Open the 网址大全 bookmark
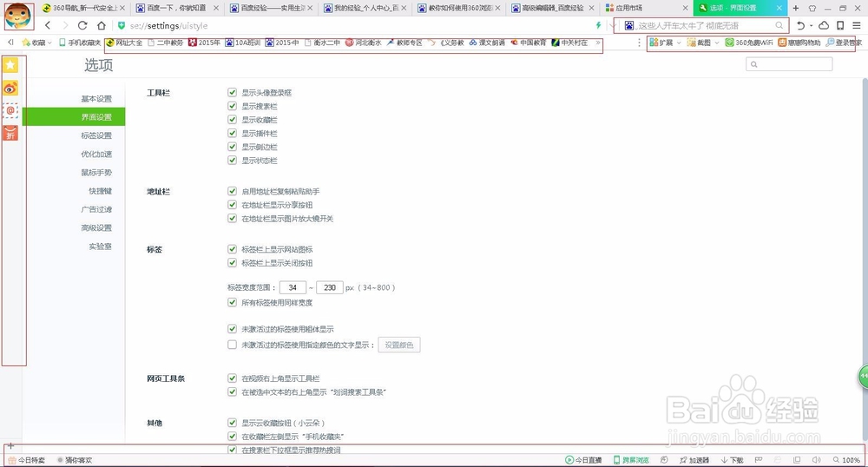The height and width of the screenshot is (467, 868). point(124,43)
